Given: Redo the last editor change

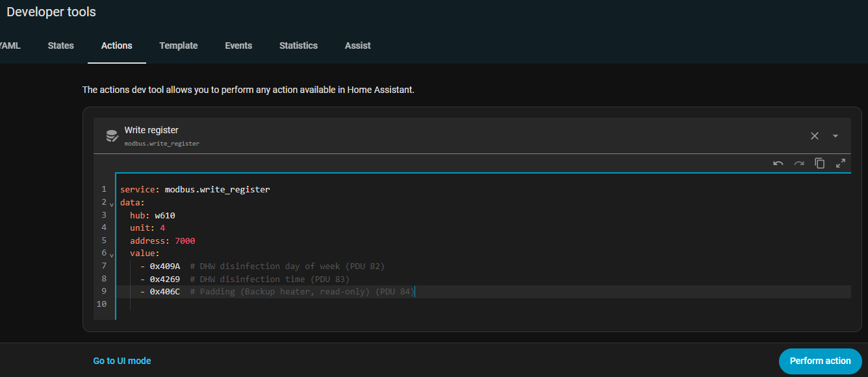Looking at the screenshot, I should 798,163.
